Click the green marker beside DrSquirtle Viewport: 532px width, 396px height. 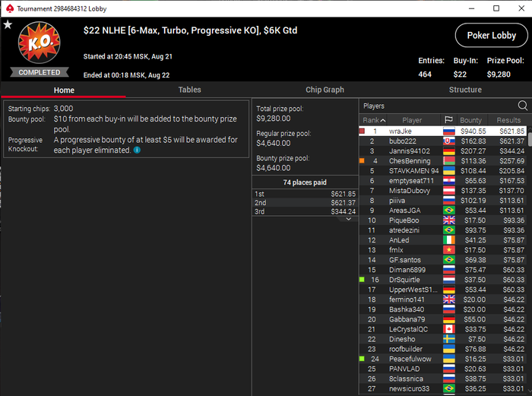[362, 280]
